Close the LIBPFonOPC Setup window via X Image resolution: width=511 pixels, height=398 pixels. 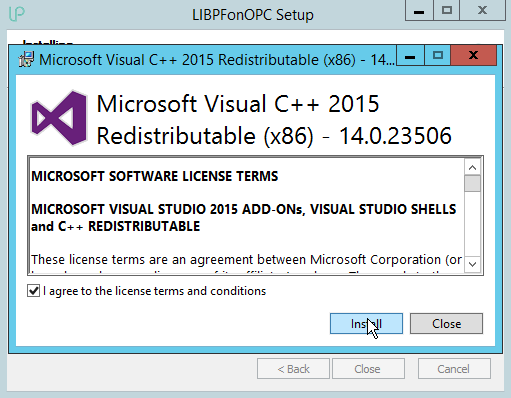(x=483, y=11)
